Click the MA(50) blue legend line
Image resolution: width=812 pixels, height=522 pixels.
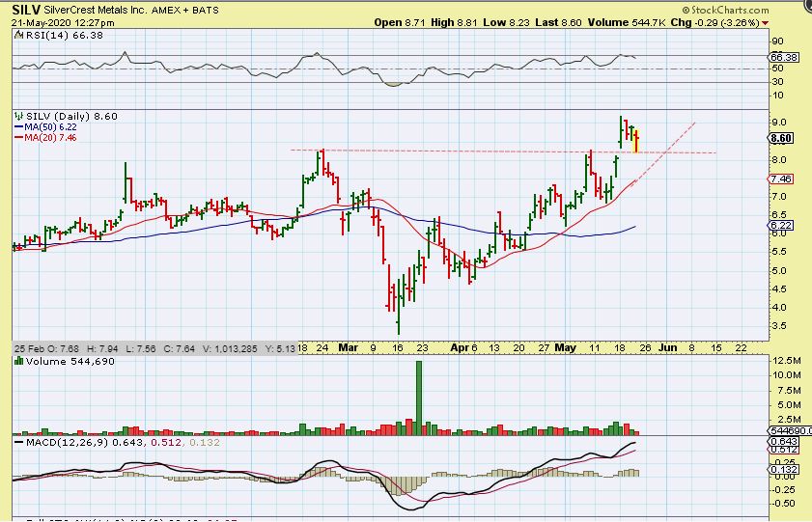18,126
